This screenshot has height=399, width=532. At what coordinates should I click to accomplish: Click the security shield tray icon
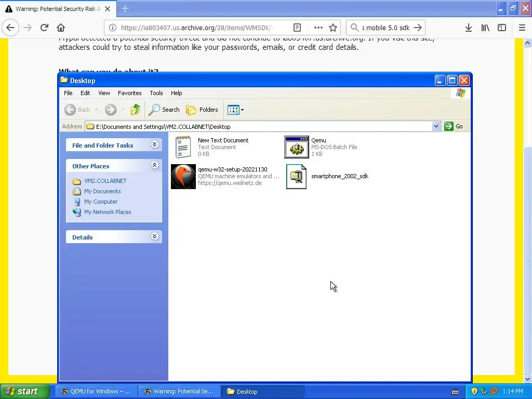pos(474,391)
